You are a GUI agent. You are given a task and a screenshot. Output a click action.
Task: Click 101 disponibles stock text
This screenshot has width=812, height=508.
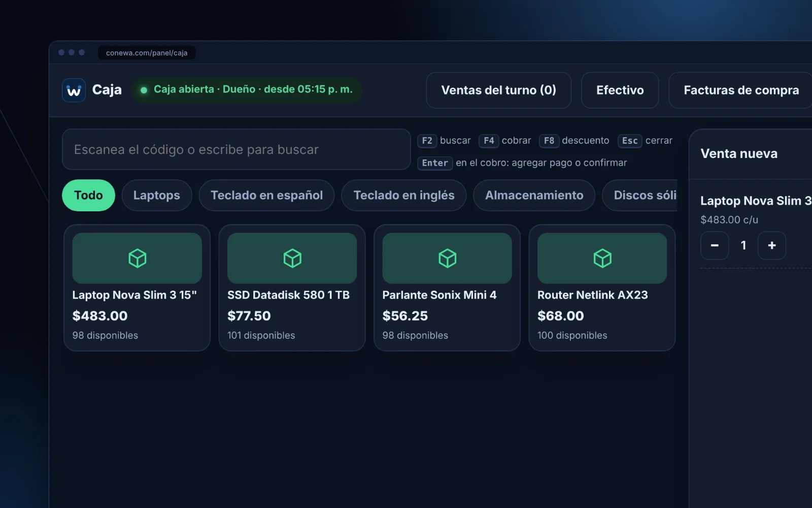[x=261, y=335]
